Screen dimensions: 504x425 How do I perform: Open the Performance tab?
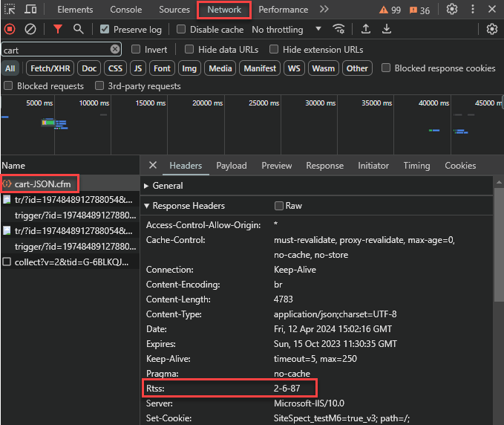pos(284,10)
